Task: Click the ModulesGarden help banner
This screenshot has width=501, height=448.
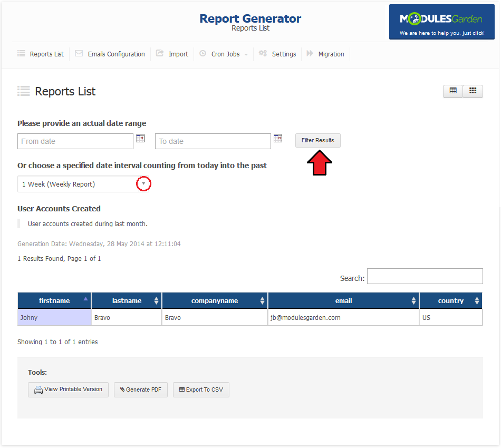Action: [x=441, y=22]
